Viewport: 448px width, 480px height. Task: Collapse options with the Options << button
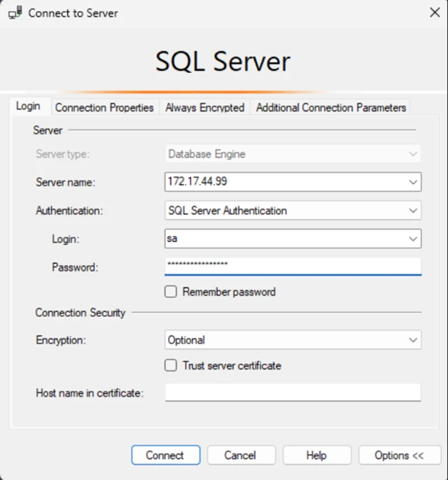tap(399, 455)
